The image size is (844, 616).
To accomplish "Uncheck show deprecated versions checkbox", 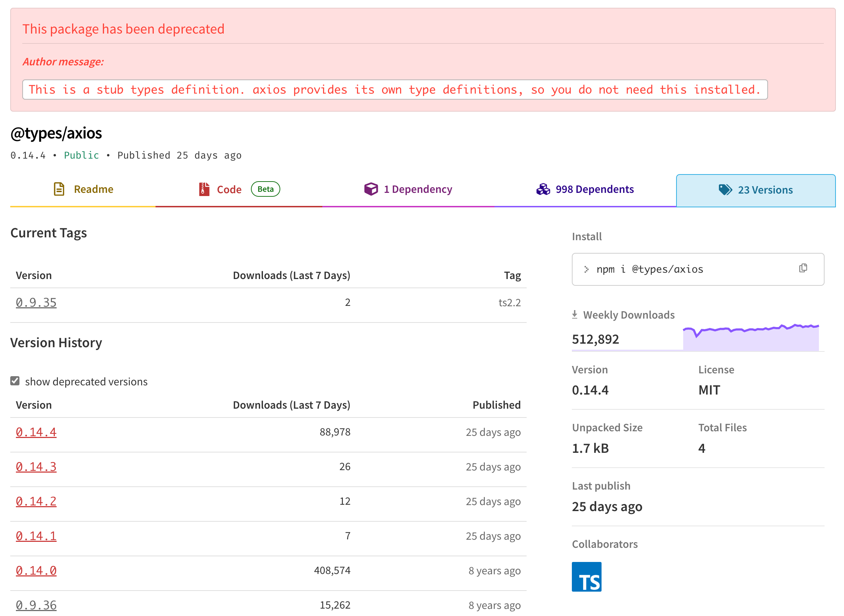I will point(15,381).
